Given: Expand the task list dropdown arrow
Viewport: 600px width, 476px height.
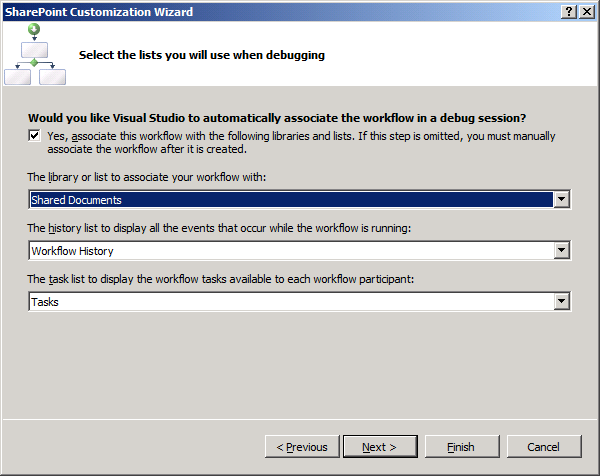Looking at the screenshot, I should (x=562, y=301).
